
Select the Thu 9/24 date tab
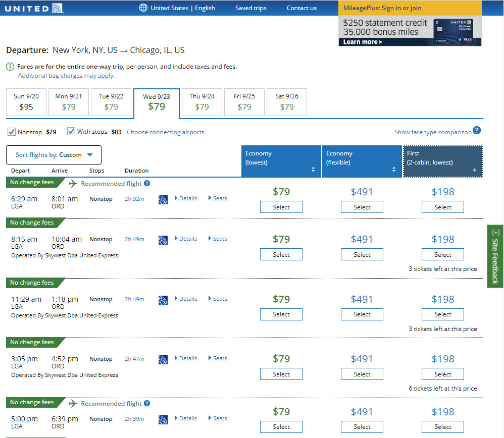point(202,102)
